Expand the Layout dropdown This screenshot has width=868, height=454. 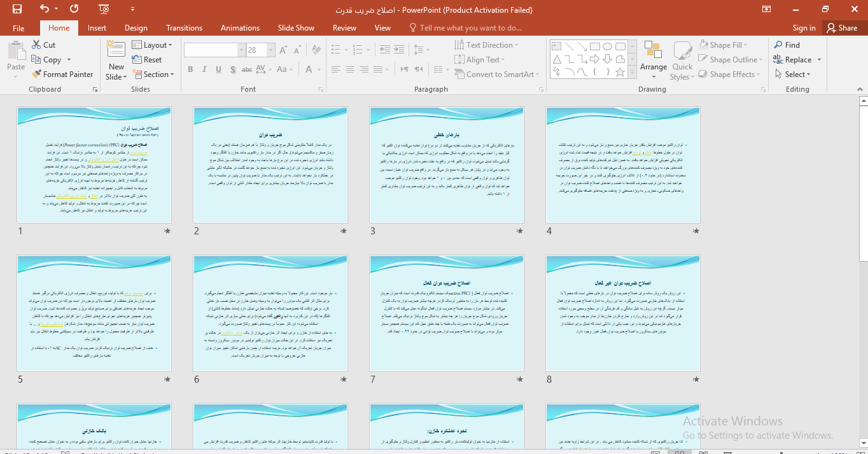point(153,45)
